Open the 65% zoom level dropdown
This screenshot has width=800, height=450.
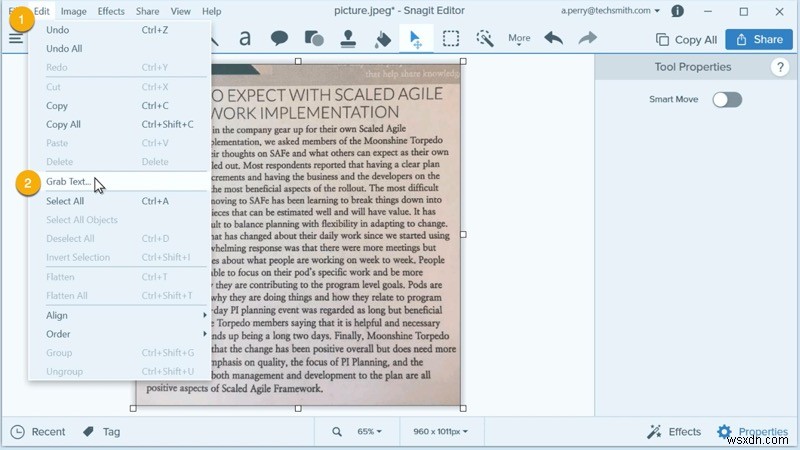[369, 432]
